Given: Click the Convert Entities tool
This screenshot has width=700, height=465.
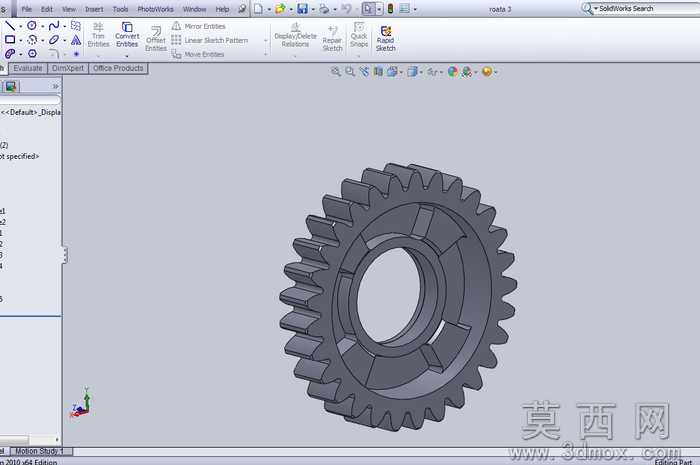Looking at the screenshot, I should coord(127,35).
